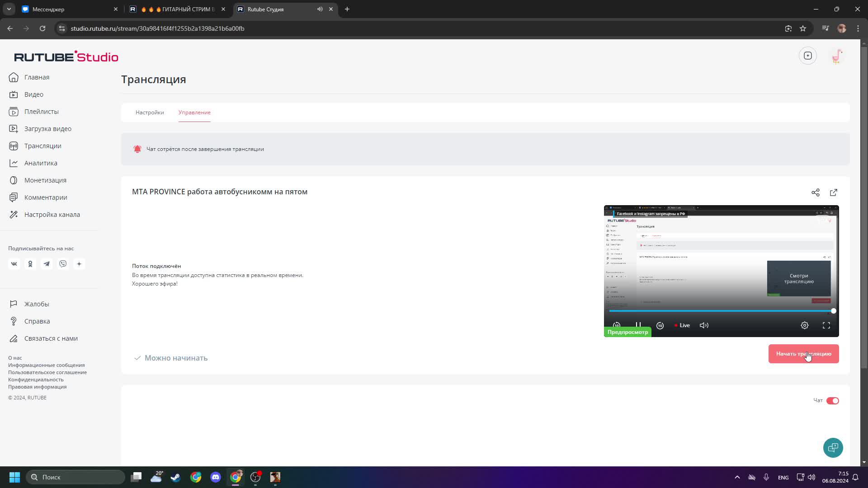The width and height of the screenshot is (868, 488).
Task: Open the browser tab search dropdown
Action: click(x=9, y=9)
